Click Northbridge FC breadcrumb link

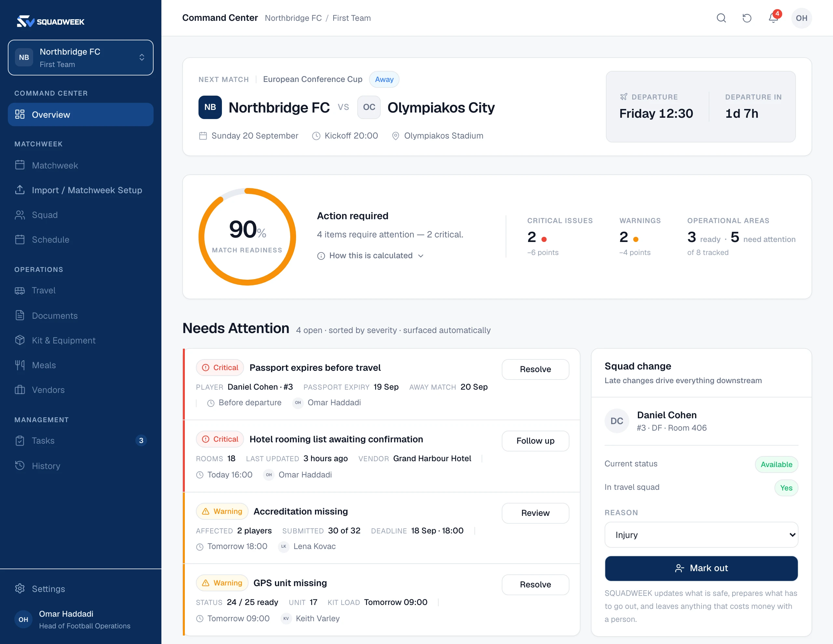pos(293,18)
